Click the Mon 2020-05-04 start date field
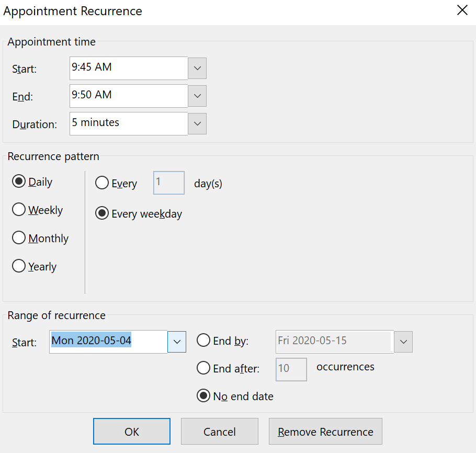Viewport: 476px width, 453px height. click(108, 342)
